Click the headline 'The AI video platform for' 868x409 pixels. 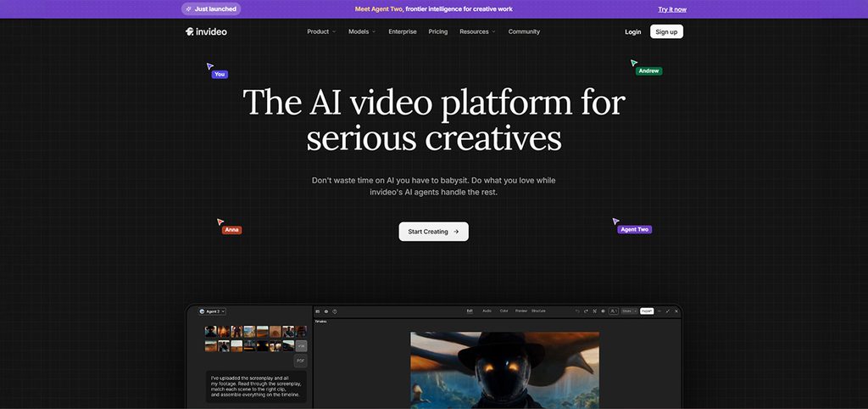[x=434, y=102]
